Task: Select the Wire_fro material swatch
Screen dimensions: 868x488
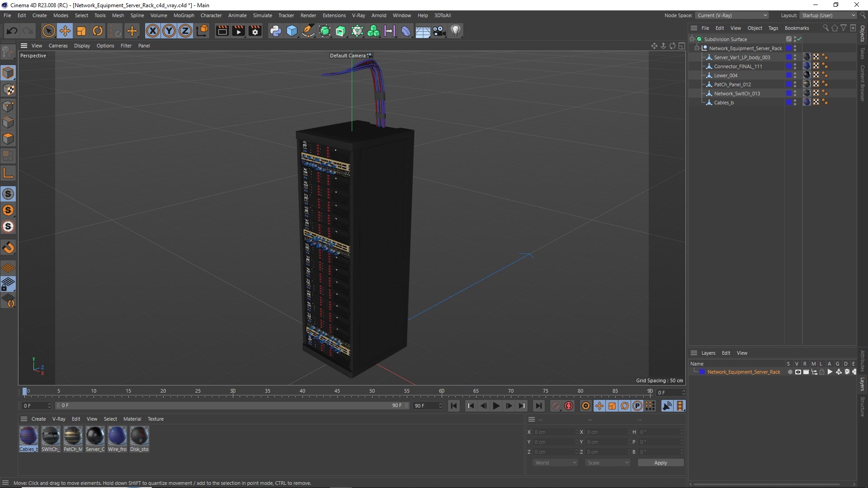Action: (x=117, y=439)
